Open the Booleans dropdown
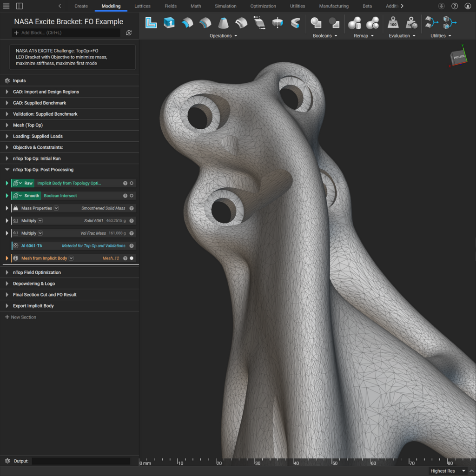The image size is (476, 476). coord(325,36)
